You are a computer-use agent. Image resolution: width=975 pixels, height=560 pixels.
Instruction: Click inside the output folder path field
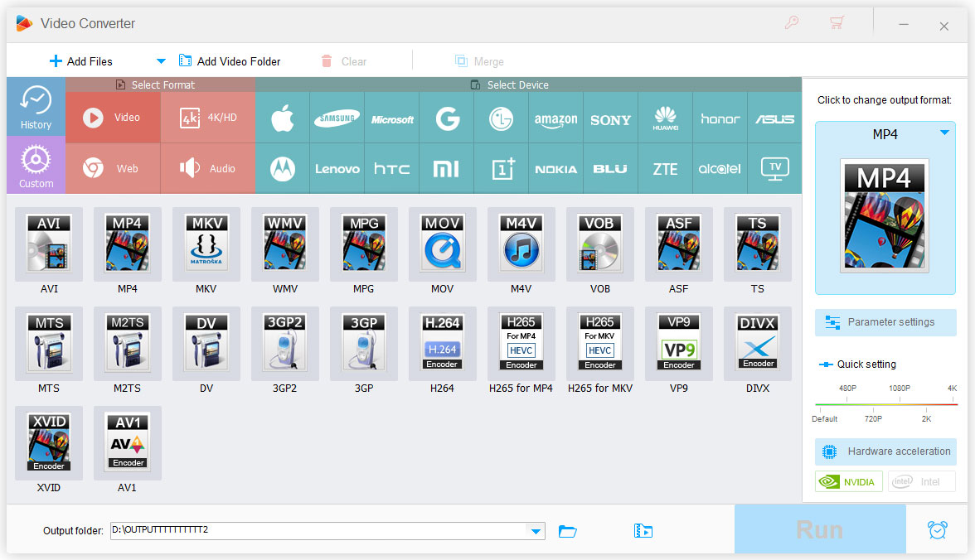(x=315, y=531)
